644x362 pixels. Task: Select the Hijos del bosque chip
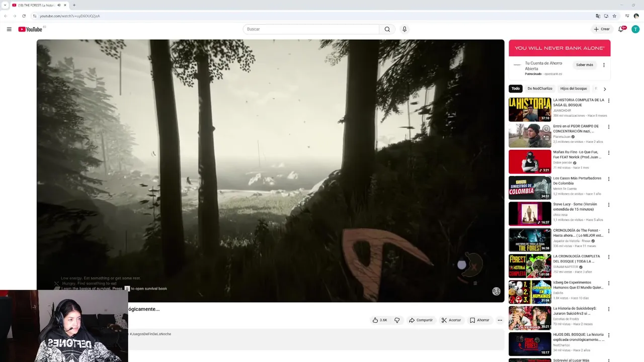(574, 88)
